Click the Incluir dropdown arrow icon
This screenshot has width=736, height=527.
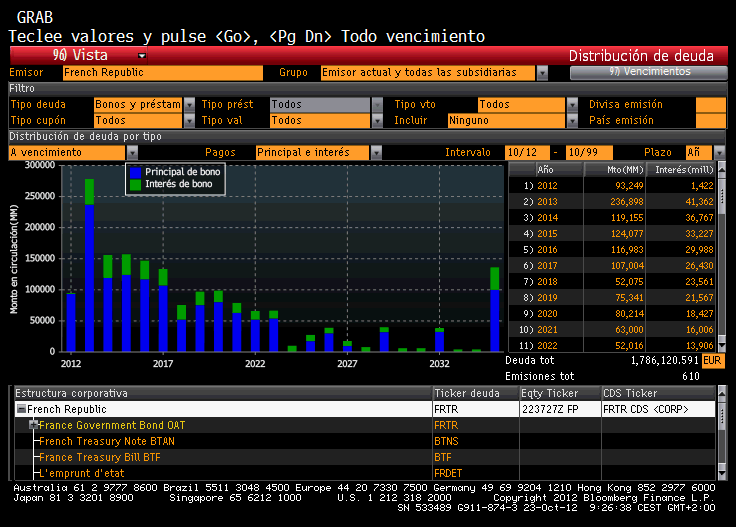[571, 120]
